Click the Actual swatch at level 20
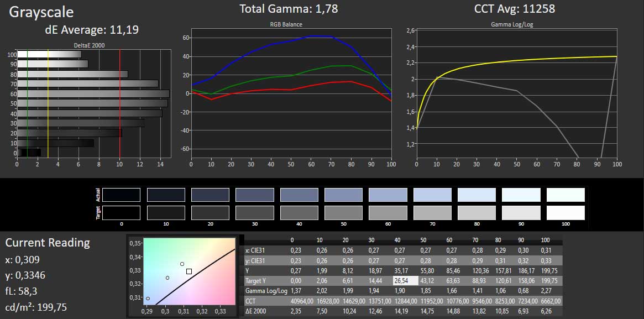The height and width of the screenshot is (319, 644). pyautogui.click(x=210, y=195)
